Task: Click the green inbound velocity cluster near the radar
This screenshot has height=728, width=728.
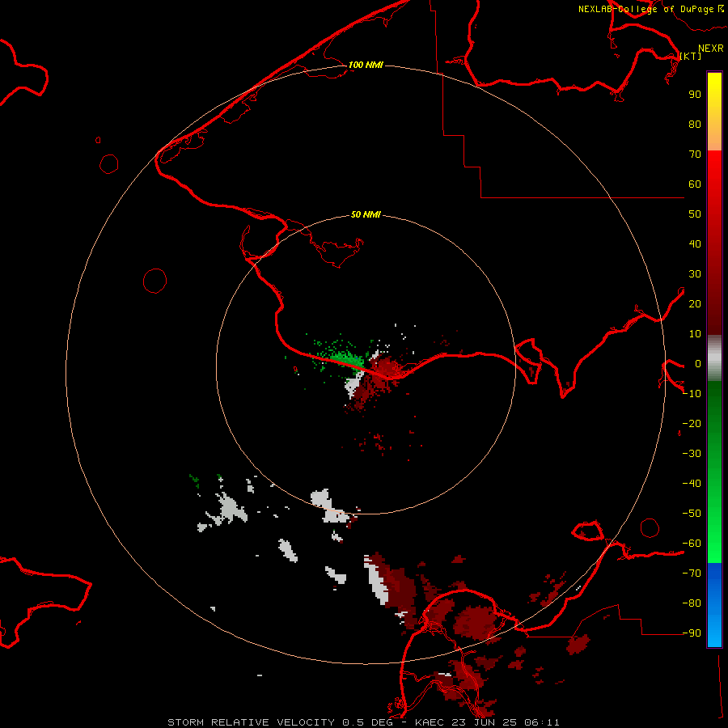Action: click(346, 358)
